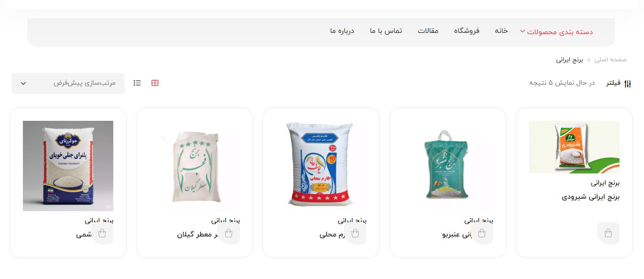This screenshot has width=644, height=279.
Task: View جوکرنای هاشمی rice package image
Action: 68,166
